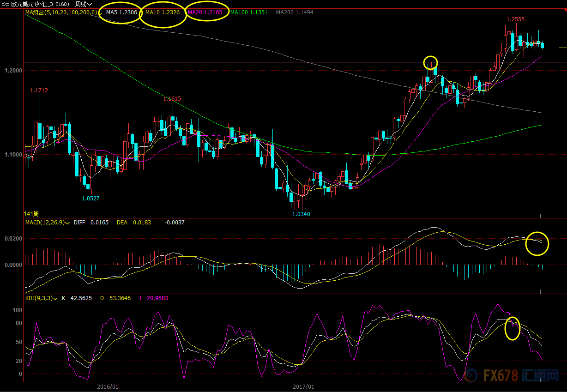Click the 141周 period count label

click(31, 214)
